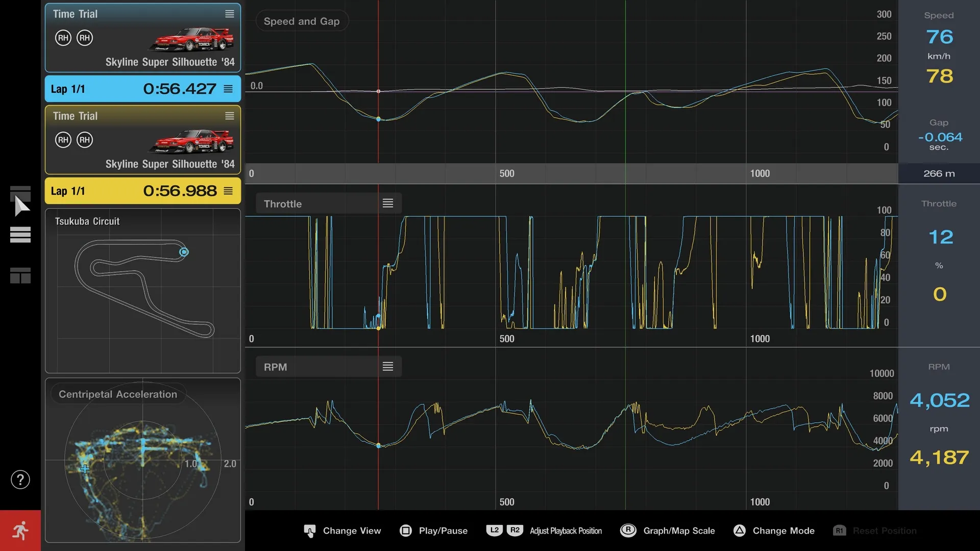Viewport: 980px width, 551px height.
Task: Click the Change View touch icon
Action: click(x=310, y=531)
